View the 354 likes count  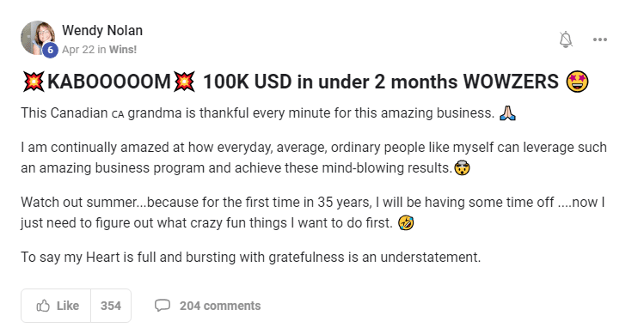click(111, 306)
